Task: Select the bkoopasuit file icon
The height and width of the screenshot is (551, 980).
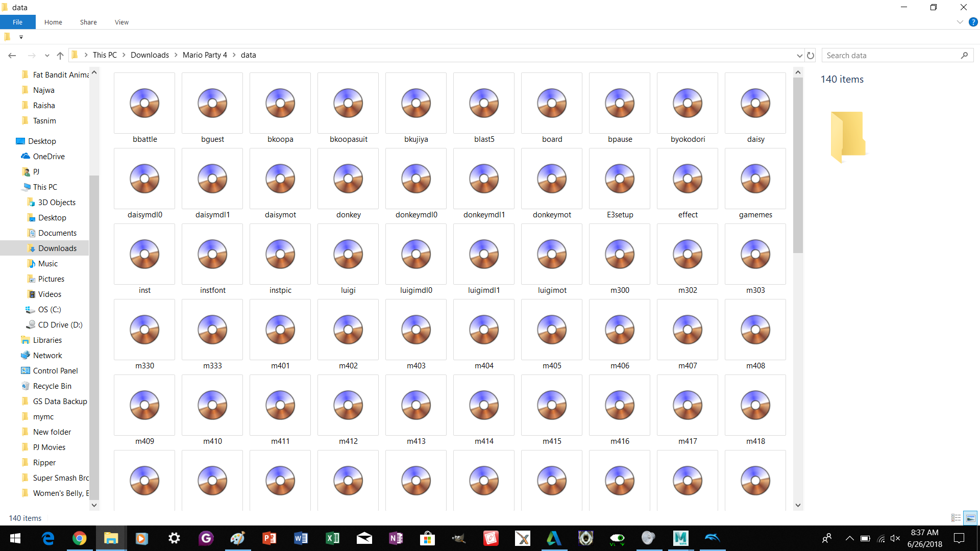Action: tap(348, 104)
